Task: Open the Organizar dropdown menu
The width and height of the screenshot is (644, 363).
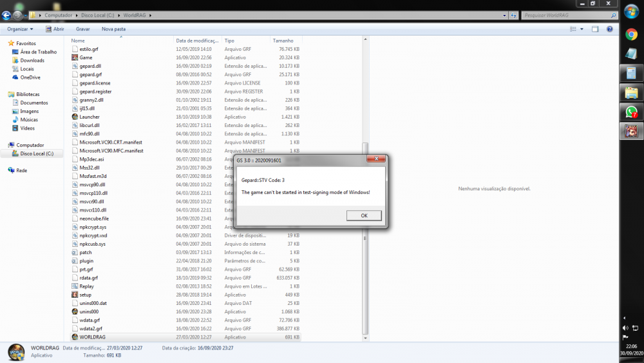Action: tap(20, 29)
